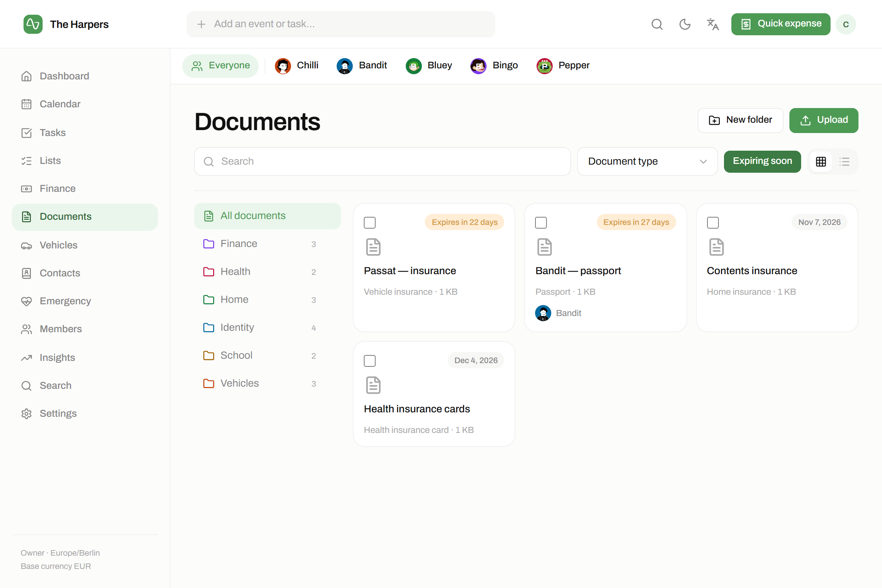Select the Bandit — passport checkbox
The width and height of the screenshot is (882, 588).
541,223
